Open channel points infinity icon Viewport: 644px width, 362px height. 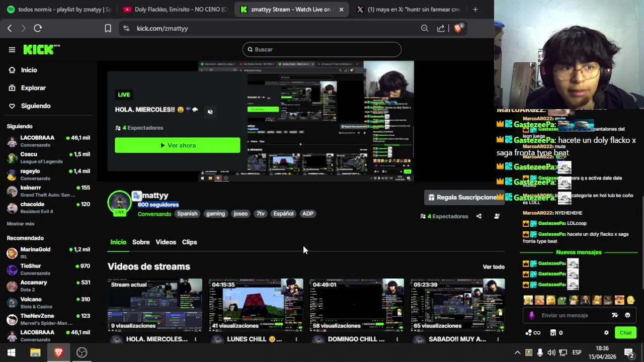tap(533, 333)
